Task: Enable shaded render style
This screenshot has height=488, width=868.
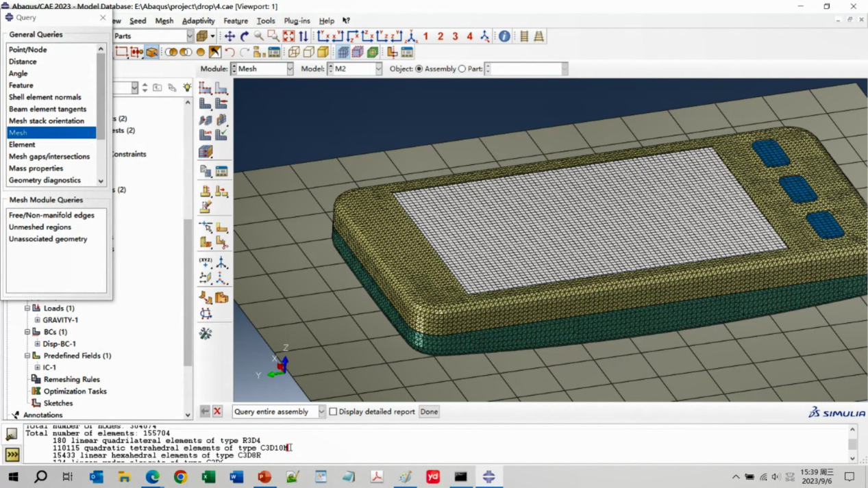Action: 323,52
